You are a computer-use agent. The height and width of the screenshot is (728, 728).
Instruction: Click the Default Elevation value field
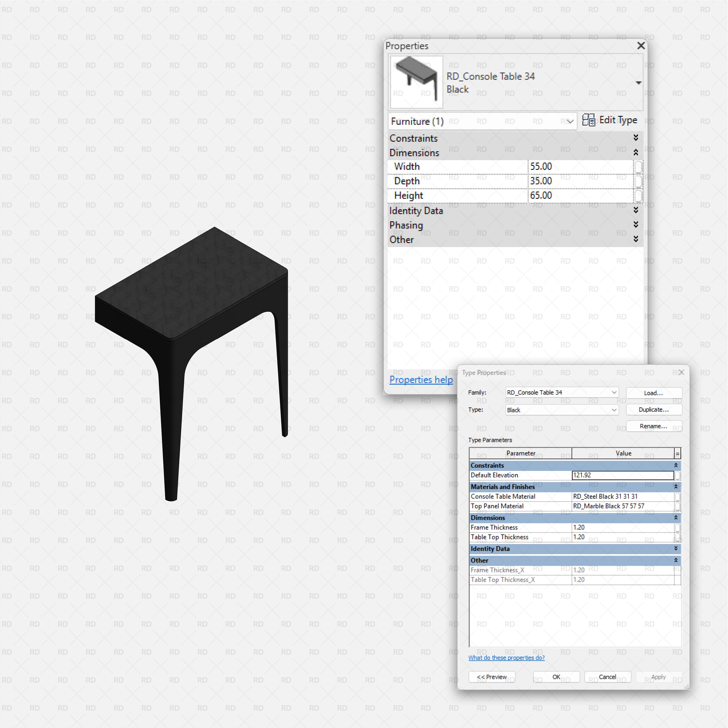click(x=622, y=475)
